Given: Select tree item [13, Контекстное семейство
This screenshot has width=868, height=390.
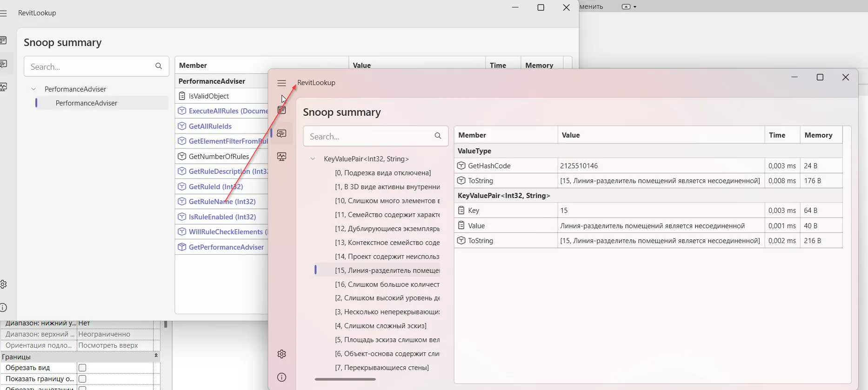Looking at the screenshot, I should (x=387, y=243).
